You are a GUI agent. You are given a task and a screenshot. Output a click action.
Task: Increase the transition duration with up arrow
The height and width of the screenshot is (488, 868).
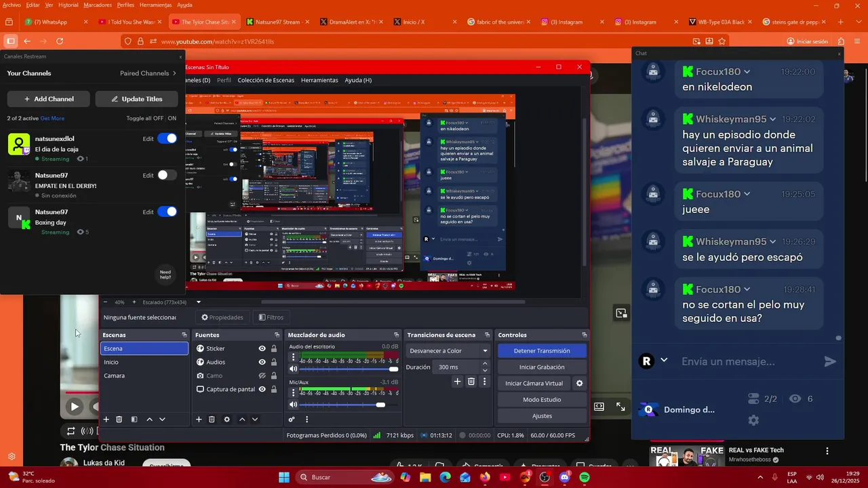485,363
